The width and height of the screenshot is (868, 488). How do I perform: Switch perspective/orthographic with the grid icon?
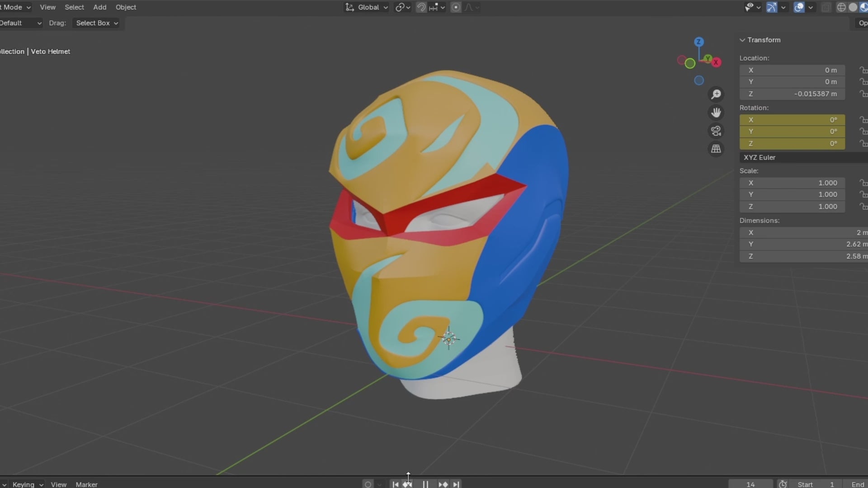[x=716, y=149]
